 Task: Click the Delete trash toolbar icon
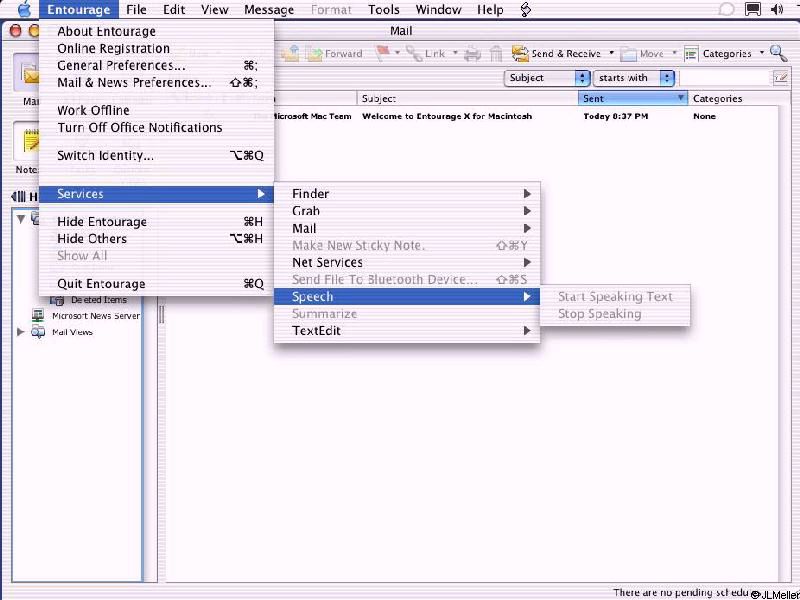496,54
